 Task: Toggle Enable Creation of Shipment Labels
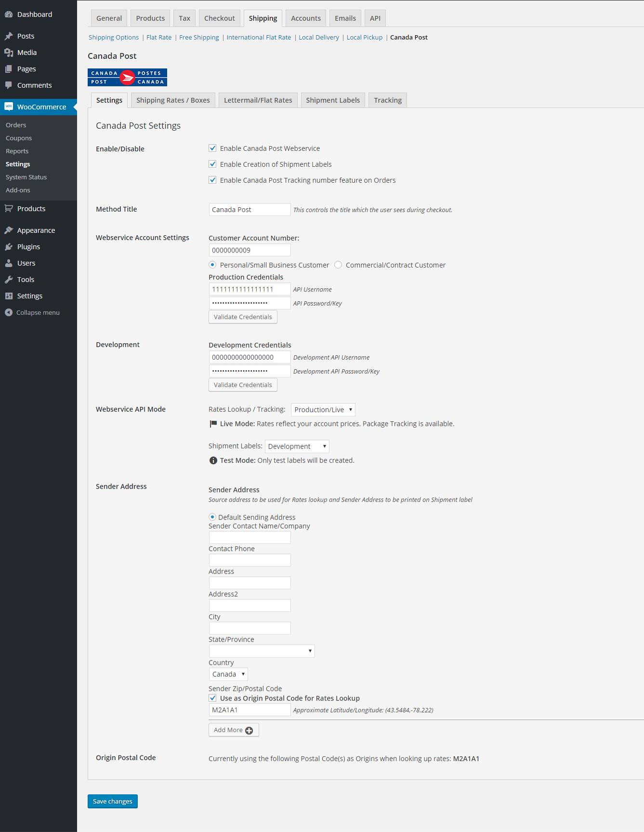(212, 164)
